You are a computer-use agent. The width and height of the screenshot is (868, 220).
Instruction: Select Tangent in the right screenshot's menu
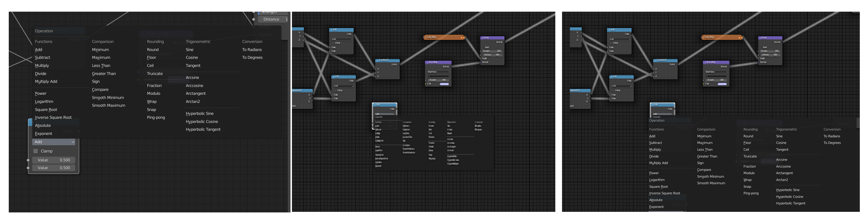coord(782,150)
